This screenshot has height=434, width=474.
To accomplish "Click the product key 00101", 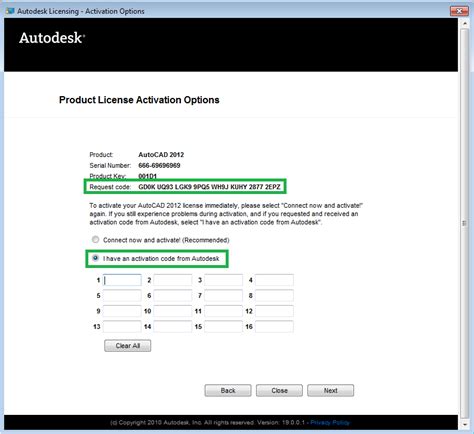I will pos(147,176).
